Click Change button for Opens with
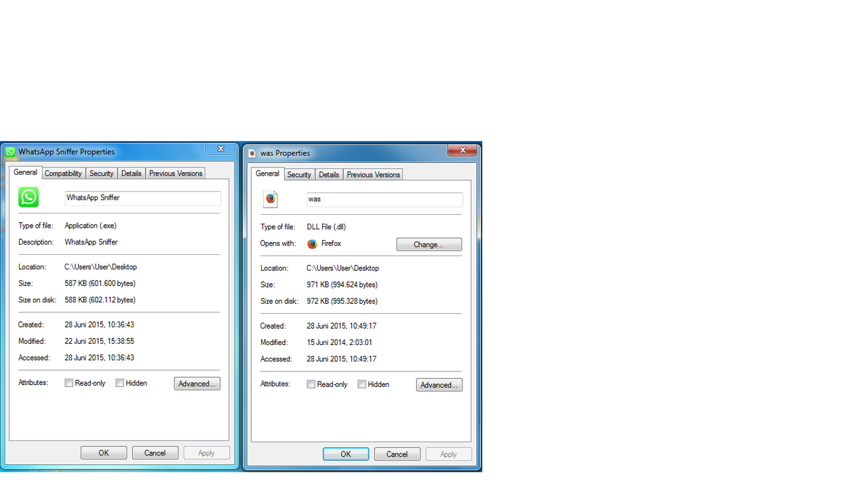 (x=429, y=245)
